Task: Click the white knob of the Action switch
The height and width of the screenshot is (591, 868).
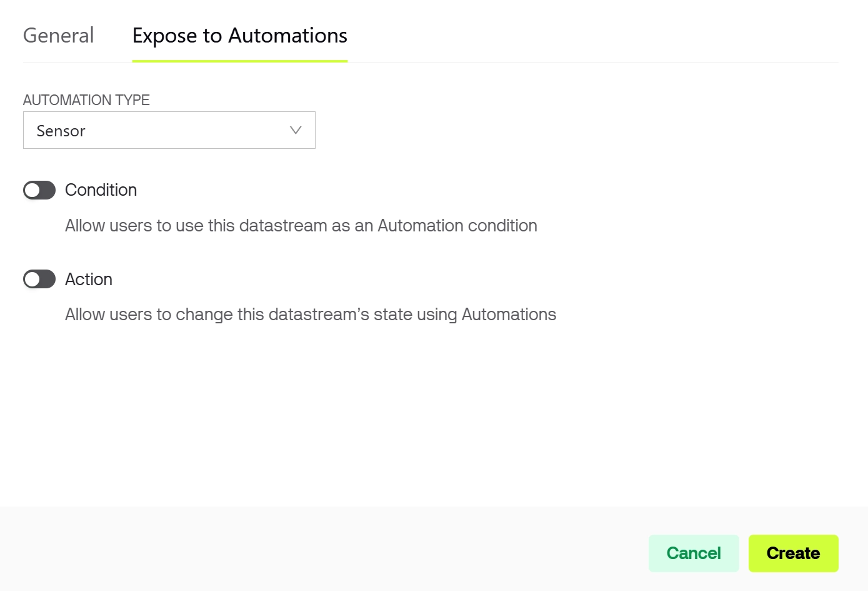Action: click(x=32, y=279)
